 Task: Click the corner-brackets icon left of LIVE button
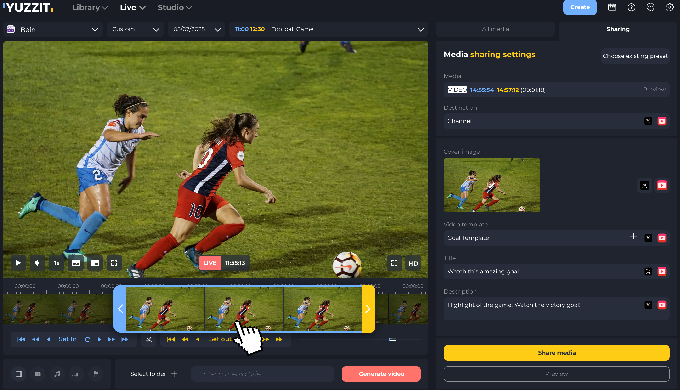pos(114,263)
